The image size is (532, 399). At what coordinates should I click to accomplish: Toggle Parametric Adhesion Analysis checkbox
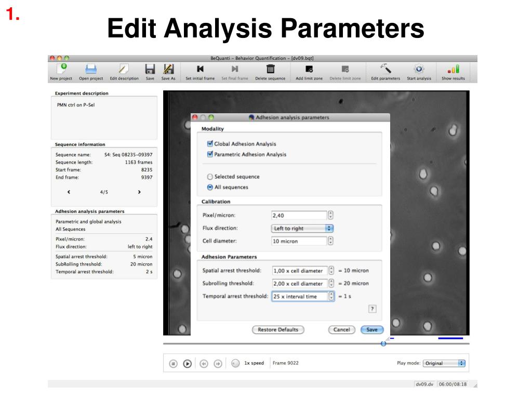tap(210, 154)
